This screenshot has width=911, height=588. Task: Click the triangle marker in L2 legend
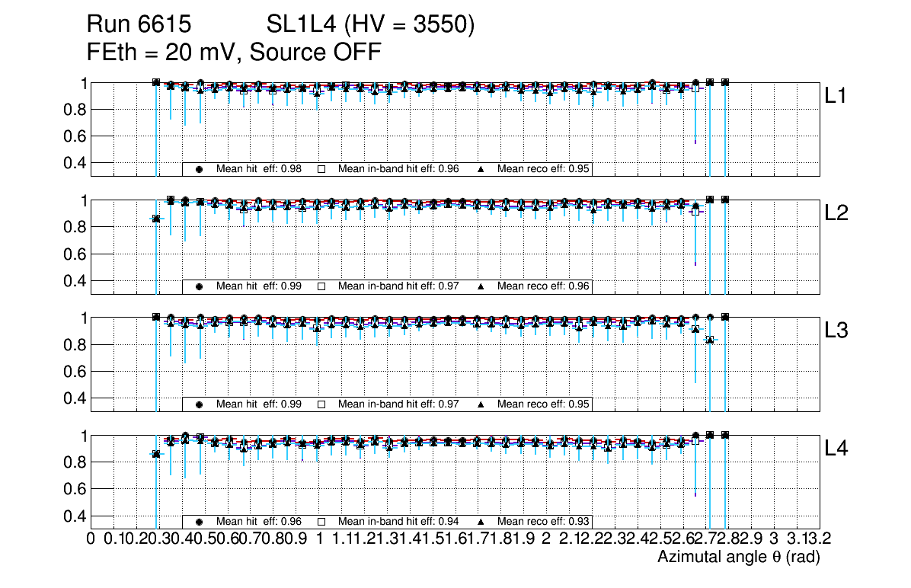[x=481, y=287]
